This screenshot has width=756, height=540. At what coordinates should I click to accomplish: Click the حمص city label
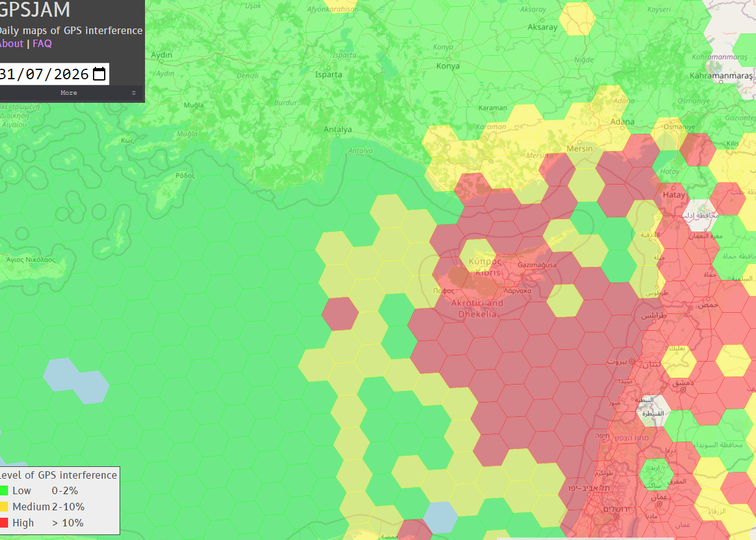point(707,305)
